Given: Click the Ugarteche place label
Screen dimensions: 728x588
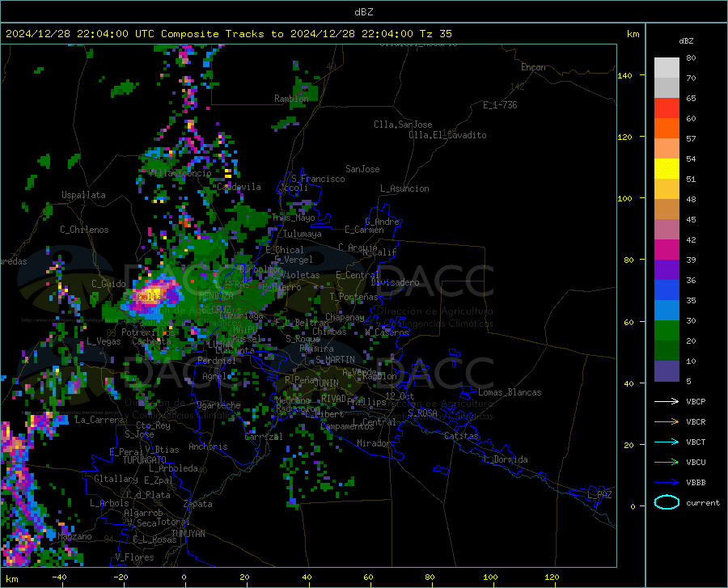Looking at the screenshot, I should (218, 405).
